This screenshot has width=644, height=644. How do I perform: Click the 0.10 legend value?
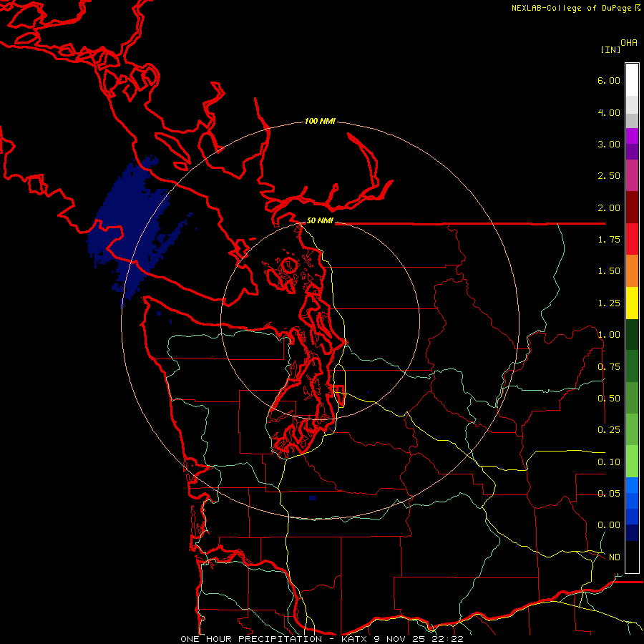click(609, 462)
